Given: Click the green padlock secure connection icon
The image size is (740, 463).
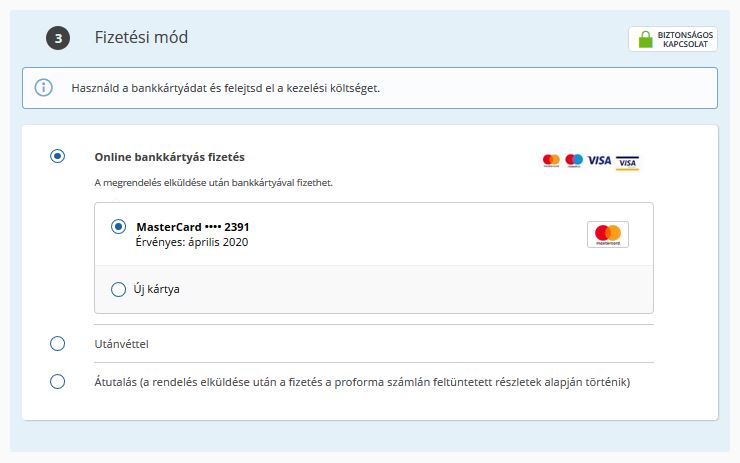Looking at the screenshot, I should coord(645,39).
